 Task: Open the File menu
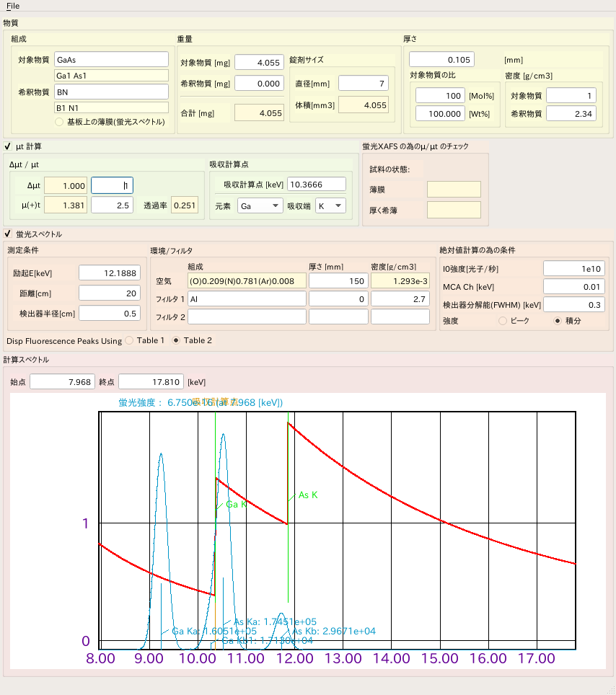[13, 6]
